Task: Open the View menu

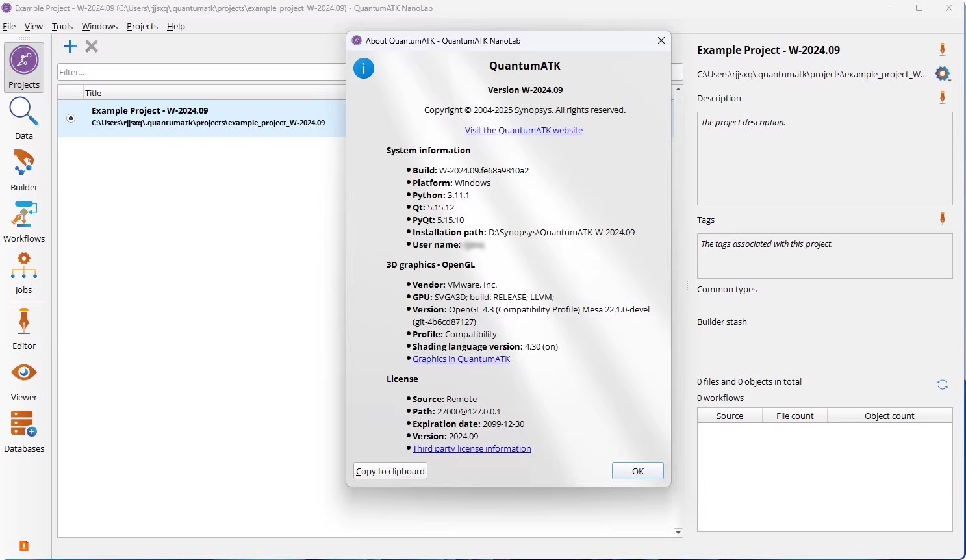Action: tap(34, 26)
